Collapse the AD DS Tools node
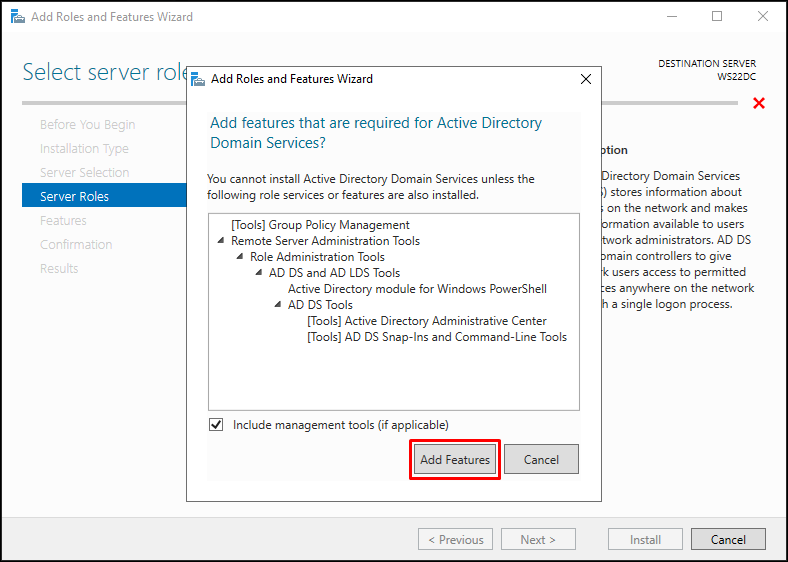This screenshot has width=788, height=562. [278, 305]
